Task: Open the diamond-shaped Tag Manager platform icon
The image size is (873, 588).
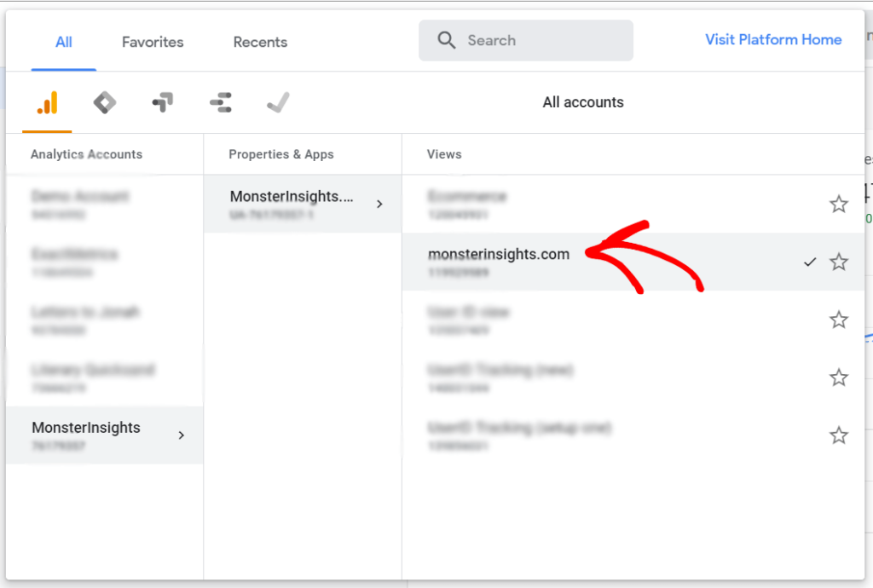Action: pos(104,101)
